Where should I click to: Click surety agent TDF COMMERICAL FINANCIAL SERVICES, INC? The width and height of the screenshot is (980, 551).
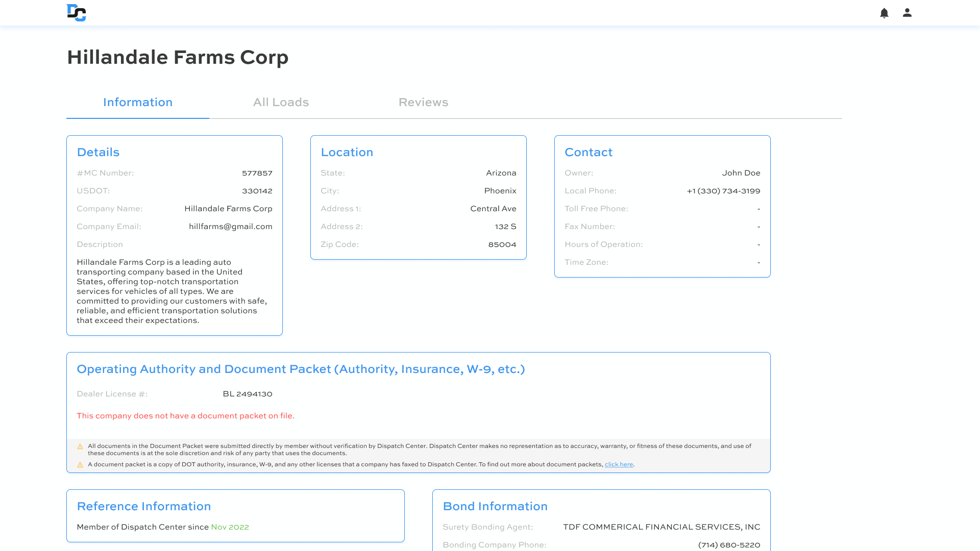point(661,527)
